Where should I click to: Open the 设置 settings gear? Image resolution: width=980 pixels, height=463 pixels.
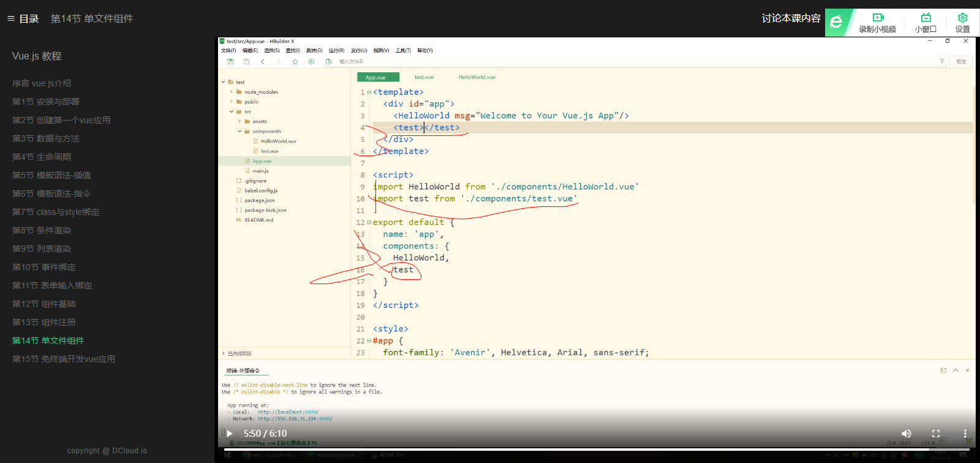(x=962, y=18)
